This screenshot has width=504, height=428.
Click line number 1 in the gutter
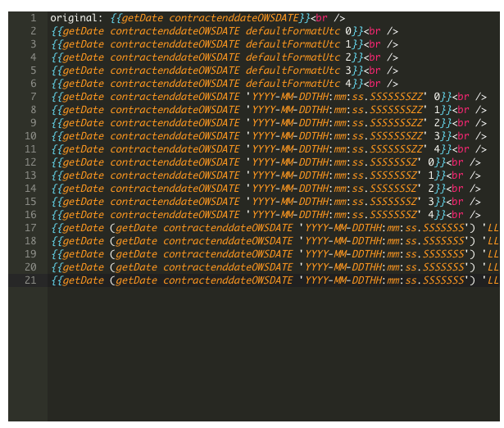tap(34, 18)
